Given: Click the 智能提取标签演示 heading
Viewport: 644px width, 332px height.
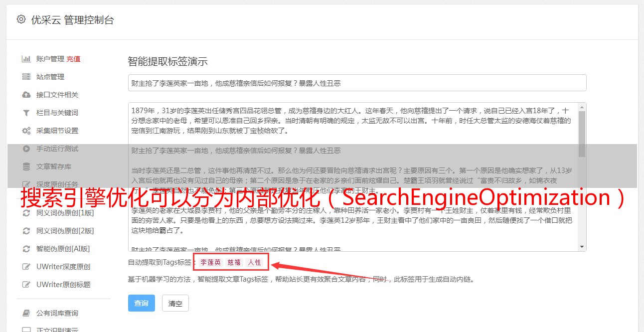Looking at the screenshot, I should click(167, 62).
